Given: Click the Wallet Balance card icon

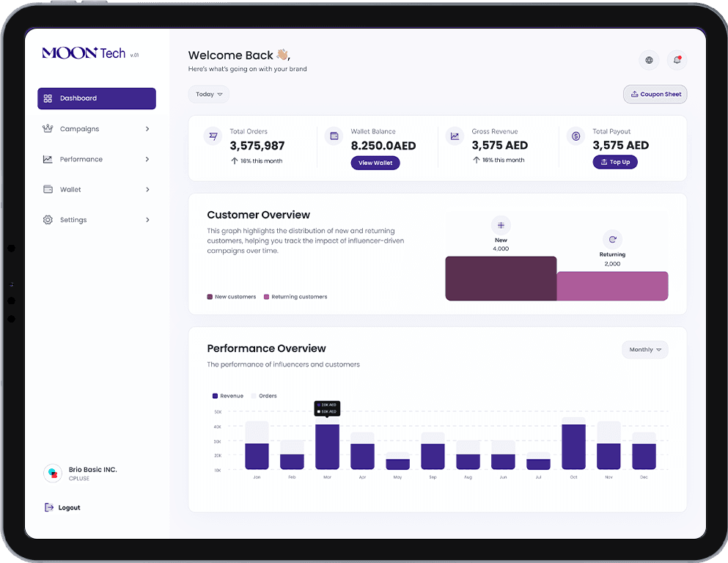Looking at the screenshot, I should click(x=334, y=136).
